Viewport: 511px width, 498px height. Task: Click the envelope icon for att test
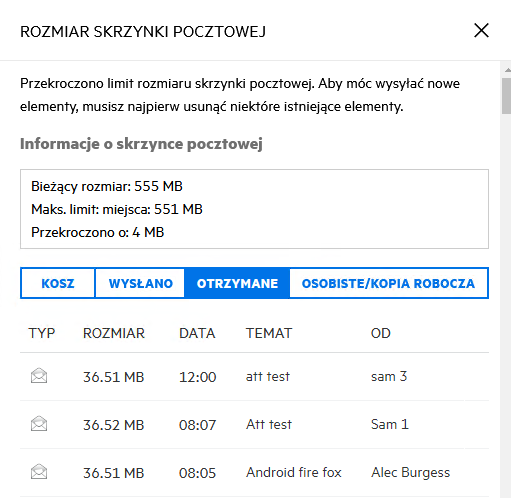coord(39,376)
